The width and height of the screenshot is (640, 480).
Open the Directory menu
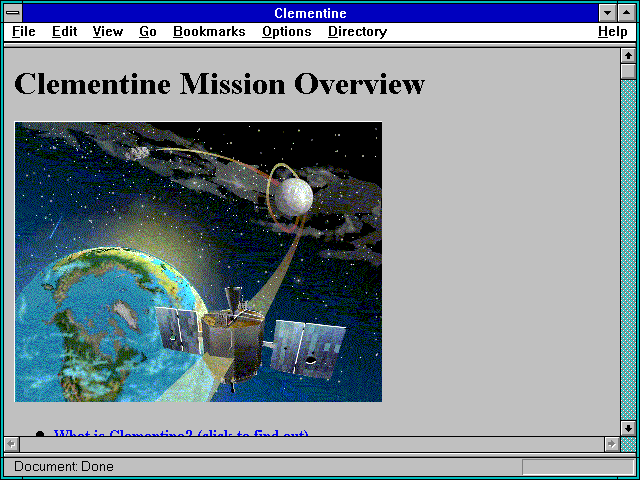tap(358, 32)
